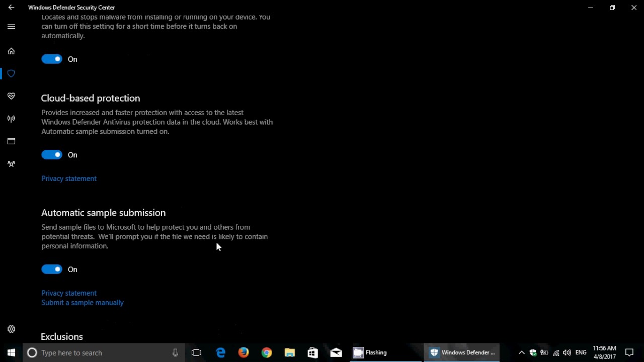
Task: Restore down the Defender window
Action: tap(612, 8)
